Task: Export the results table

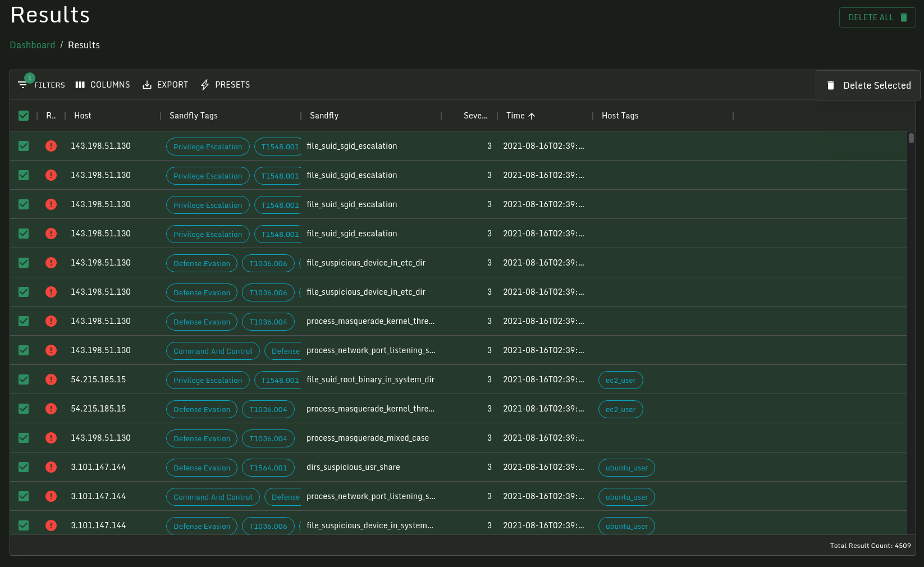Action: click(165, 85)
